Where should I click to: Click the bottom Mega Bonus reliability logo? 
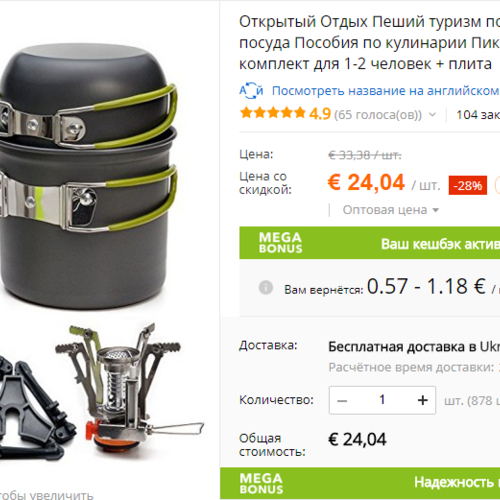click(x=261, y=483)
